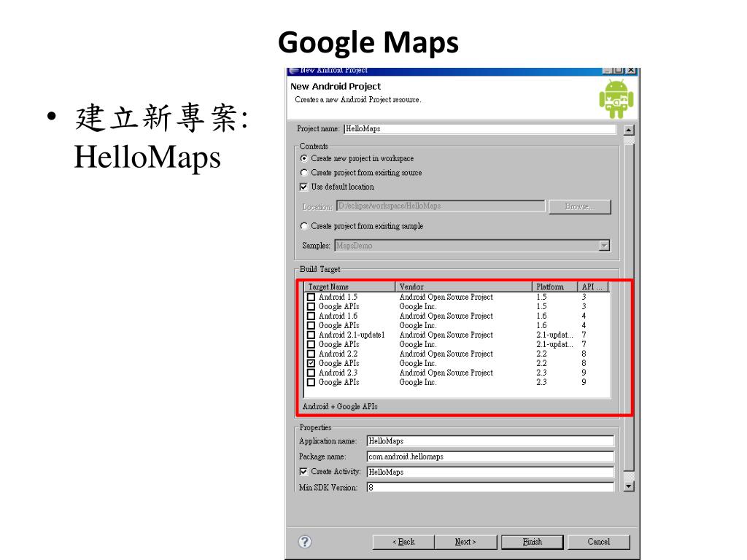Click vendor text of Android 2.3 row
The height and width of the screenshot is (560, 747).
446,373
